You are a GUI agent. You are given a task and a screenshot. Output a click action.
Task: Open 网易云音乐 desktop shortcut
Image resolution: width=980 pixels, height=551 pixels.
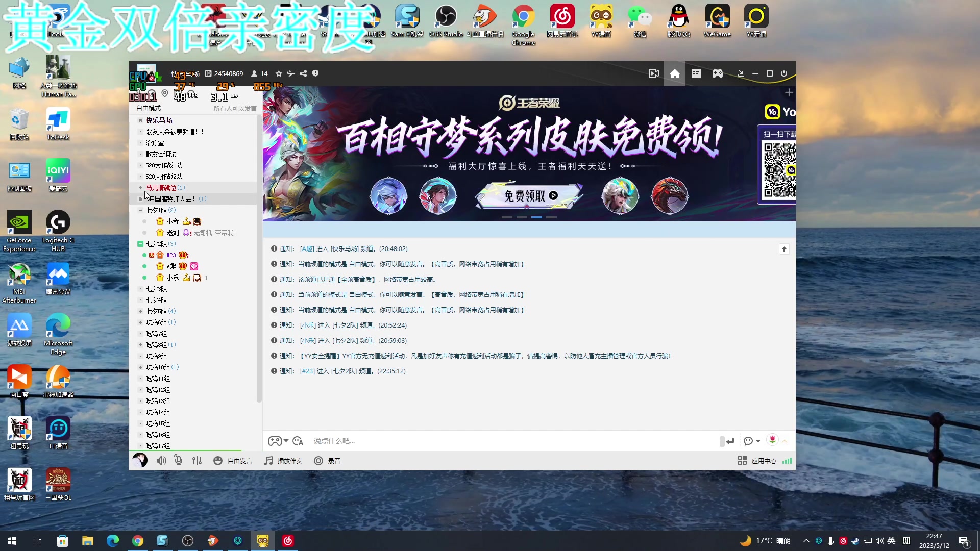pyautogui.click(x=562, y=21)
